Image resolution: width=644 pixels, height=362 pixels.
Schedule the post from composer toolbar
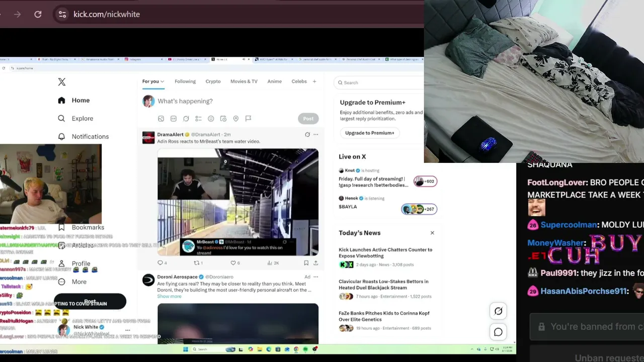(x=223, y=119)
